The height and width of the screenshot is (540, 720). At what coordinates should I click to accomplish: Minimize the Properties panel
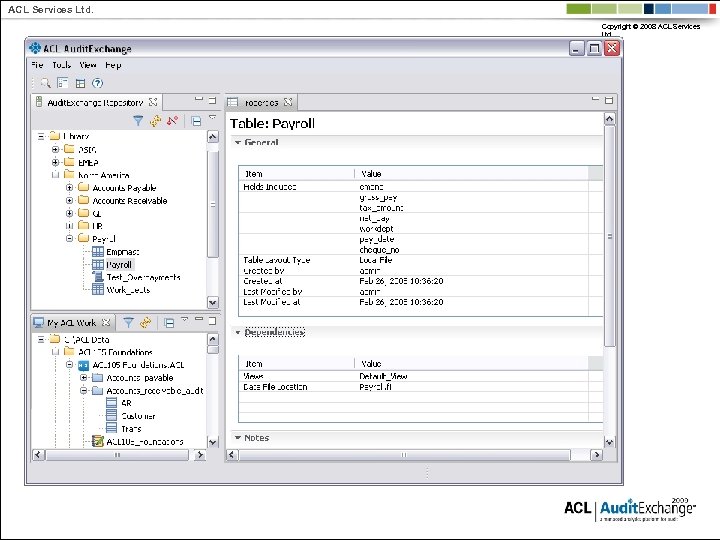tap(595, 99)
